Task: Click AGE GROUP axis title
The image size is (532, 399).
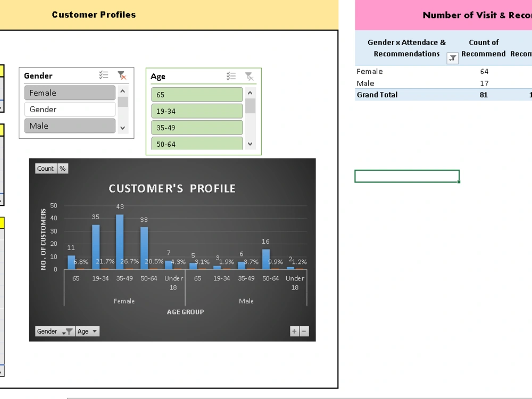Action: [185, 312]
